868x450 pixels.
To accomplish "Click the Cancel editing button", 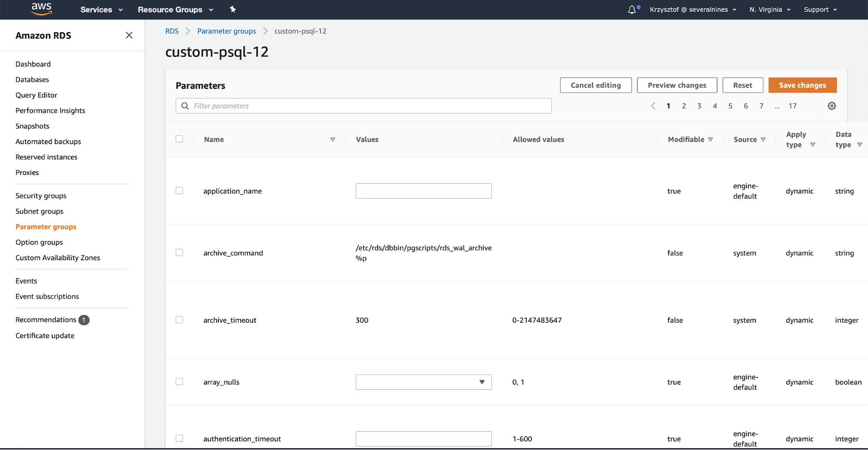I will click(x=595, y=85).
